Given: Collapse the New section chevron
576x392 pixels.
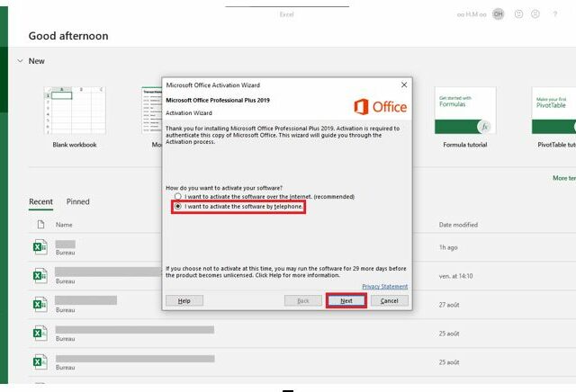Looking at the screenshot, I should coord(20,61).
